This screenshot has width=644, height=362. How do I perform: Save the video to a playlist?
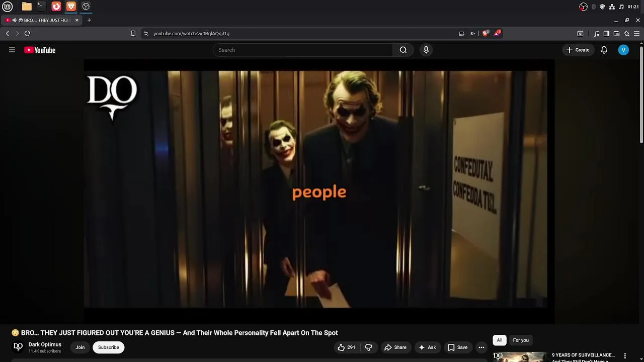click(458, 347)
